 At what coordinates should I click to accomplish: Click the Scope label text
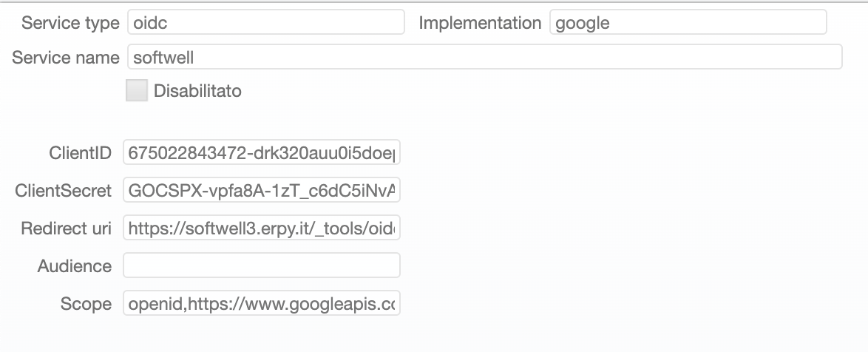pos(86,305)
